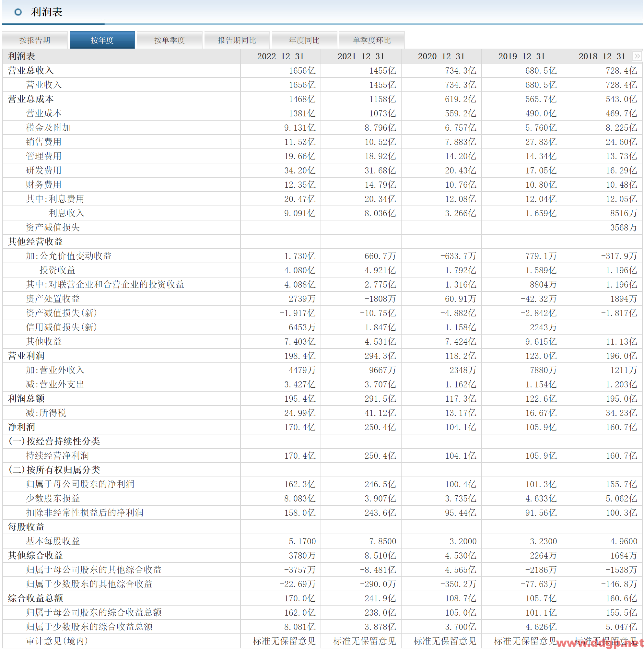Click the 2020-12-31 column header

coord(441,56)
